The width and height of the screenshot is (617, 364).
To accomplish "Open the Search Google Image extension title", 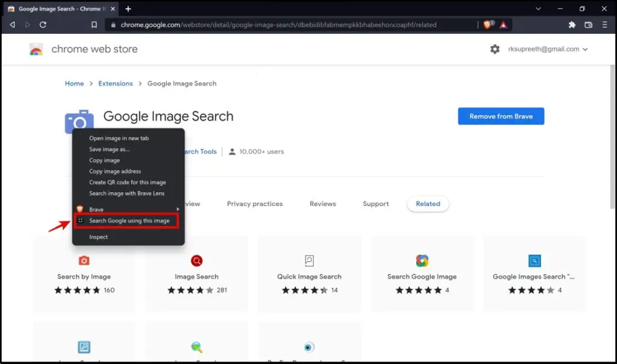I will [x=422, y=277].
